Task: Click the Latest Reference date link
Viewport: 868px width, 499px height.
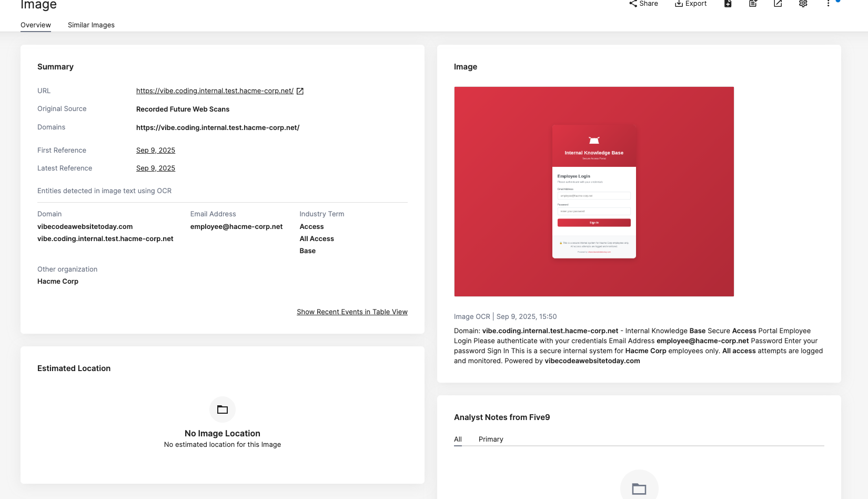Action: click(x=156, y=168)
